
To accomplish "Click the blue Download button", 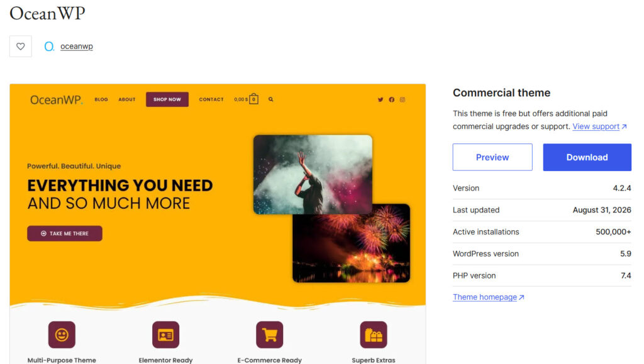I will [587, 157].
